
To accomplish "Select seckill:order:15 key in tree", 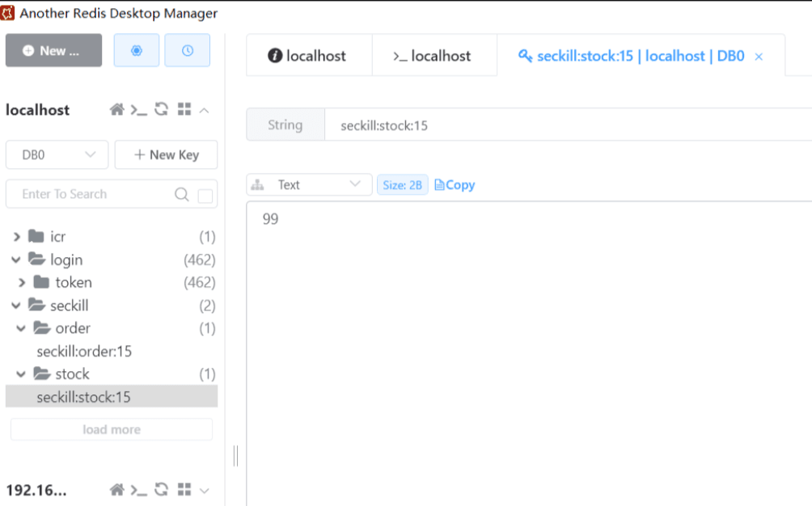I will pyautogui.click(x=84, y=352).
